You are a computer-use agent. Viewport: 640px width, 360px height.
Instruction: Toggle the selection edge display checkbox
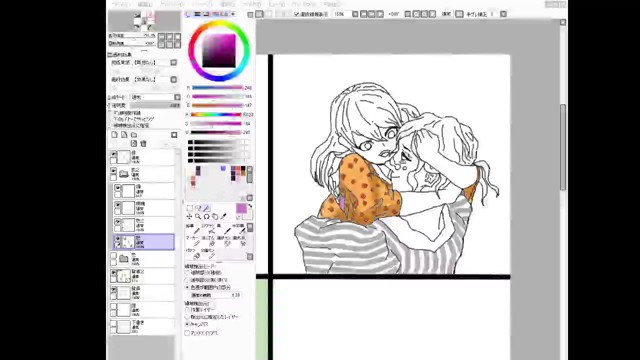click(x=297, y=14)
